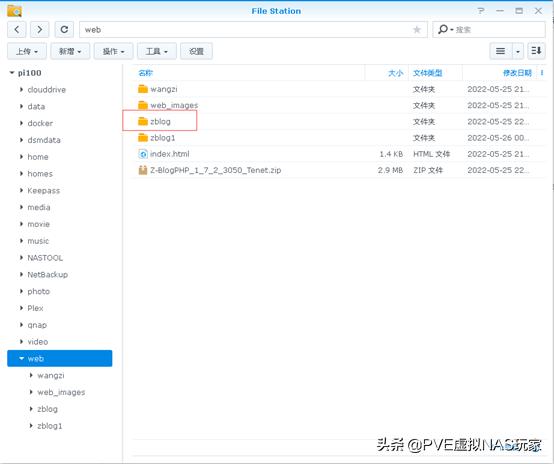Select zblog1 subfolder in the tree

(x=49, y=426)
